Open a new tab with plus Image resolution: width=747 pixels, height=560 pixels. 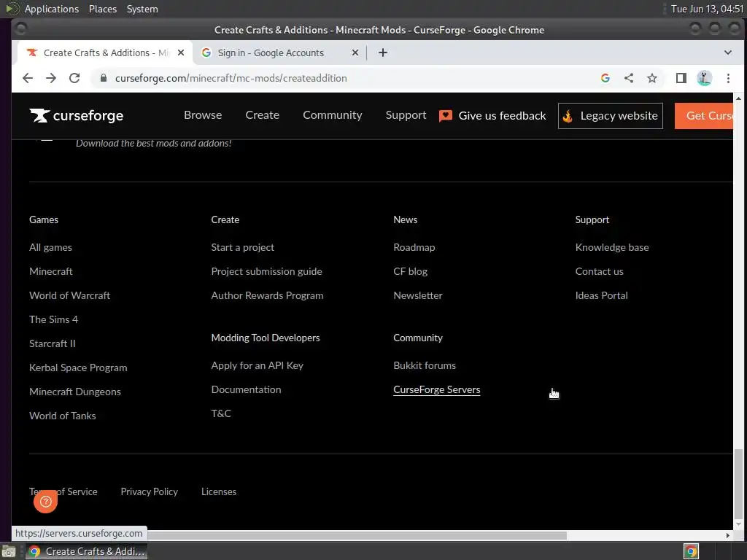pyautogui.click(x=382, y=52)
